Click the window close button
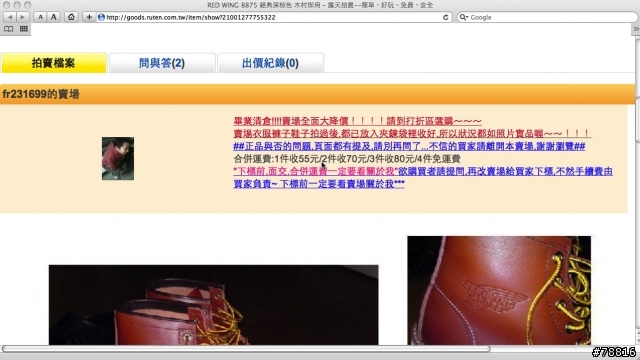Viewport: 640px width, 360px height. point(6,5)
